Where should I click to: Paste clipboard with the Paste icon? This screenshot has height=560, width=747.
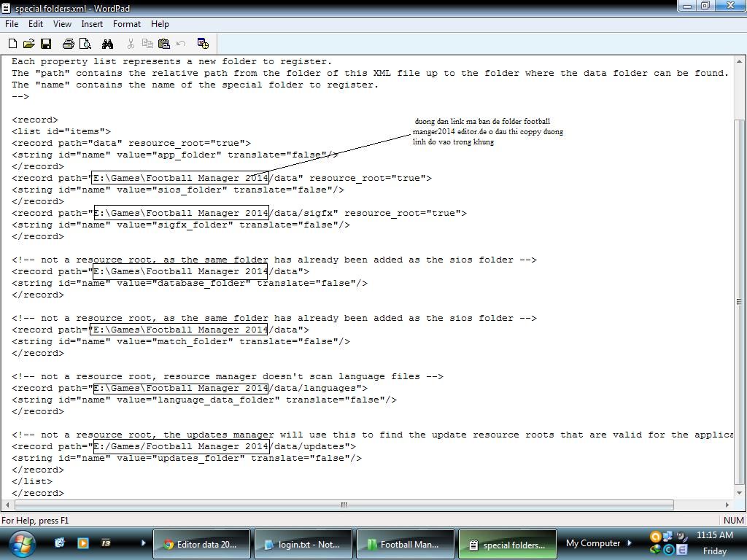(x=164, y=44)
